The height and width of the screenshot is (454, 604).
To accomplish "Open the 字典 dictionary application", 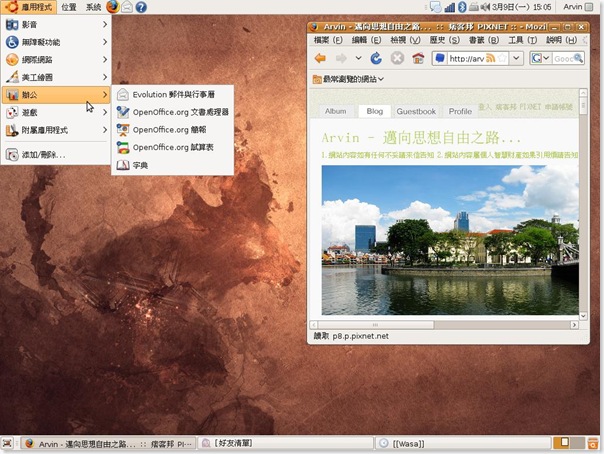I will 173,165.
